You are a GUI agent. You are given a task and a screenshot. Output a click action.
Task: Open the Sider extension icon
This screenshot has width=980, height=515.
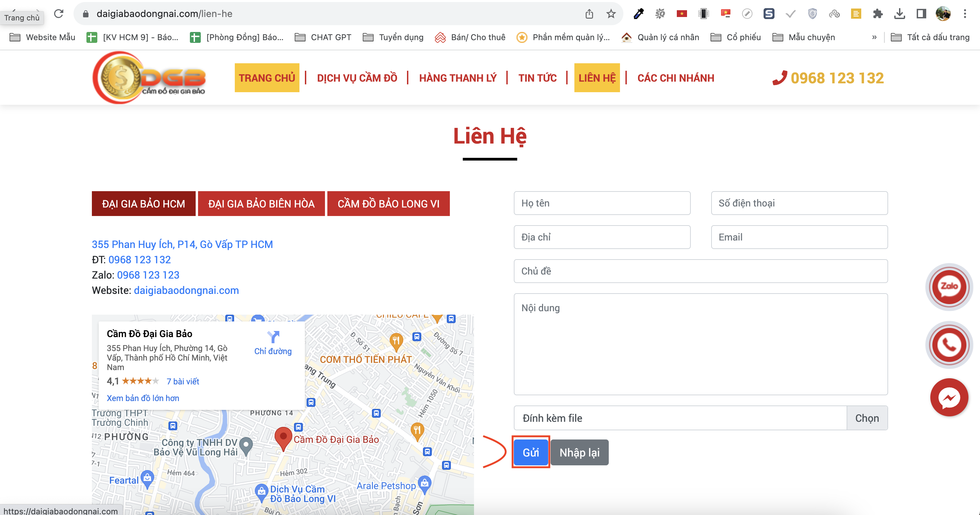[x=769, y=13]
